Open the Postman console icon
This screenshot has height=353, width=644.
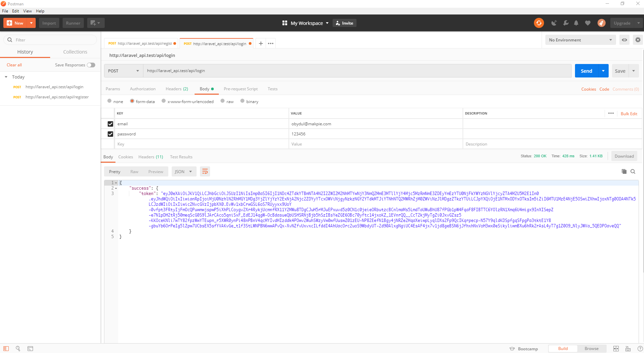[30, 349]
